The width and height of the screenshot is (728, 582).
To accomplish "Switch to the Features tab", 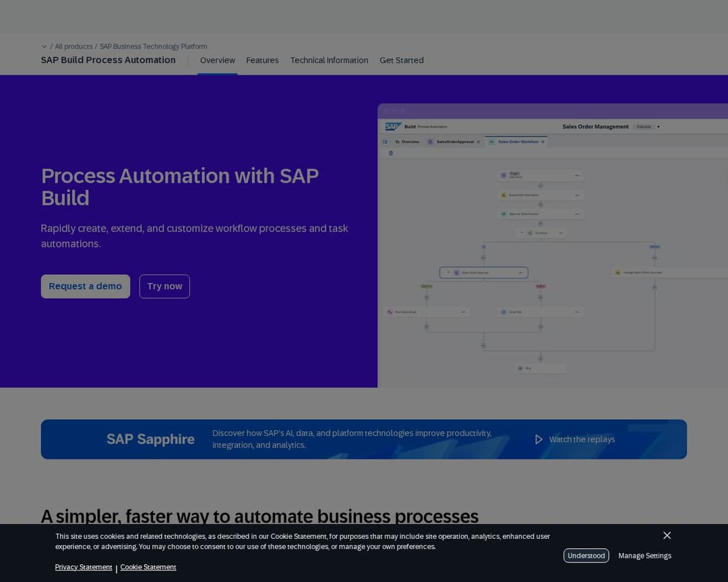I will 262,61.
